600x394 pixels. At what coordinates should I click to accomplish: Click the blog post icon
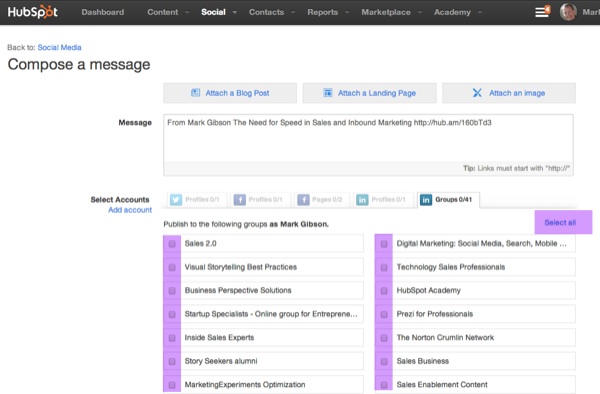pyautogui.click(x=195, y=93)
